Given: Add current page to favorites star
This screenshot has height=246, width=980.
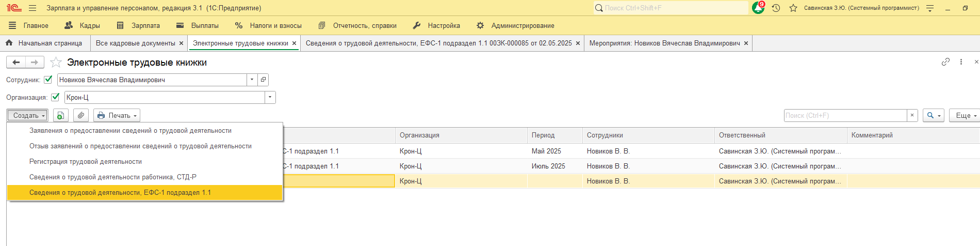Looking at the screenshot, I should pos(56,63).
